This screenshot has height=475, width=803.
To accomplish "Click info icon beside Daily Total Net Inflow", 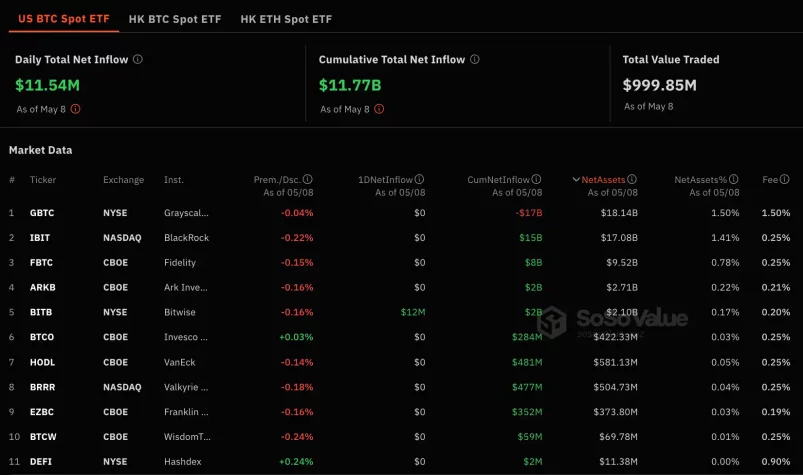I will point(138,60).
